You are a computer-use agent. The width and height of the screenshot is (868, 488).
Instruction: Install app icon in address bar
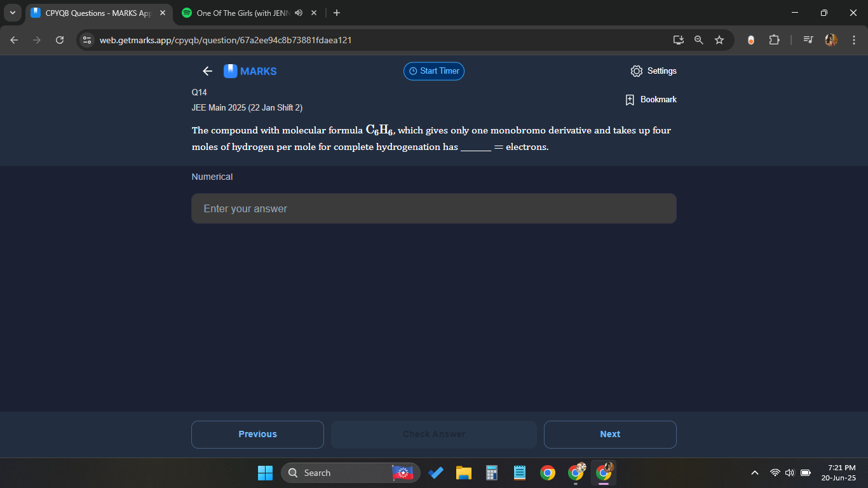click(x=679, y=40)
